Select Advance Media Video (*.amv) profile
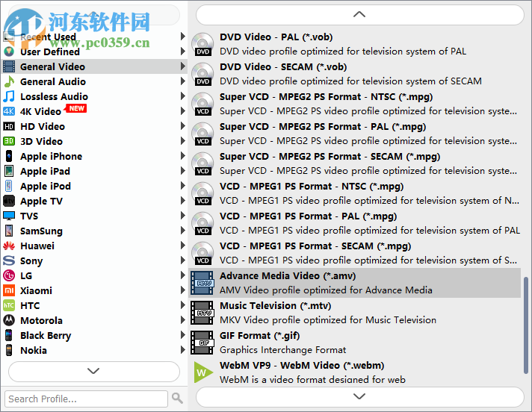This screenshot has height=412, width=532. coord(355,283)
